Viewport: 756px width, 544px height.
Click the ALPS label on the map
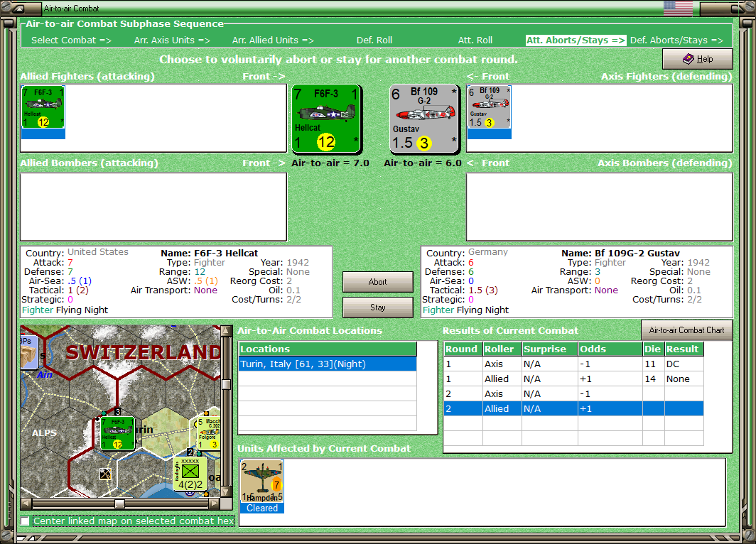[x=44, y=433]
